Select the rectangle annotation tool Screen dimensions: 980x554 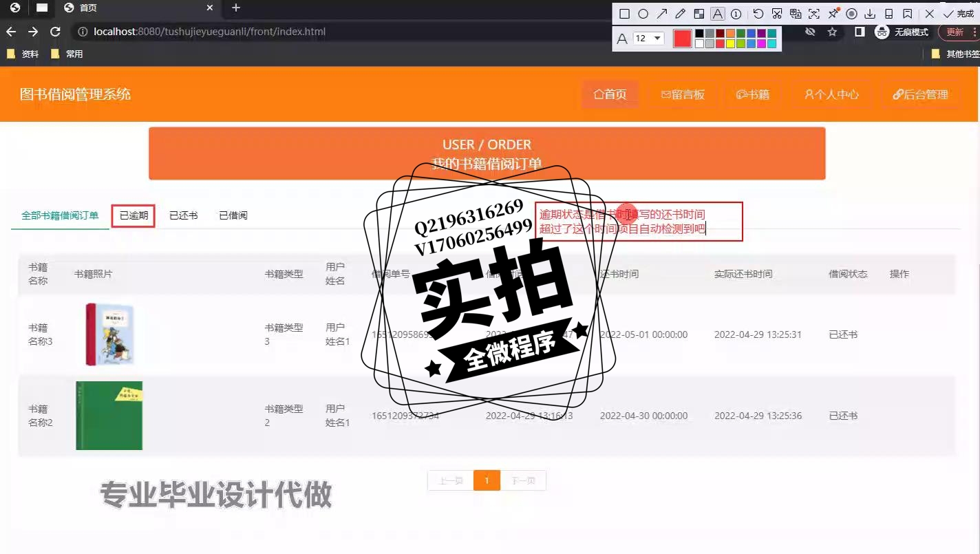(624, 14)
